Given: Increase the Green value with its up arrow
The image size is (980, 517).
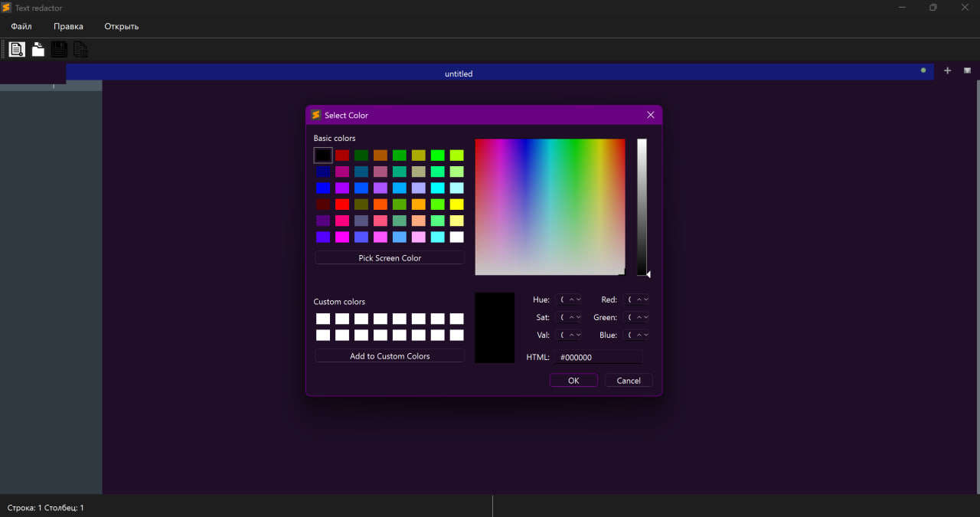Looking at the screenshot, I should click(639, 317).
